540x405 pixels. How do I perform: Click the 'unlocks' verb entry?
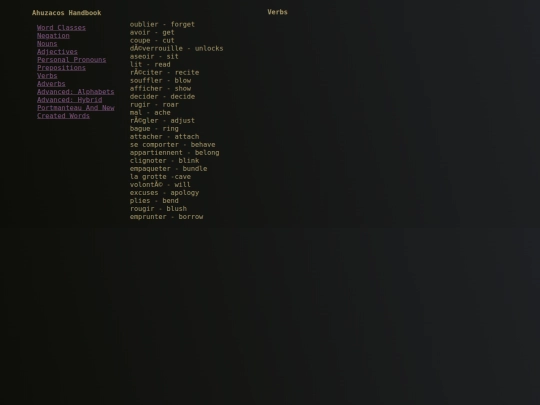[177, 49]
